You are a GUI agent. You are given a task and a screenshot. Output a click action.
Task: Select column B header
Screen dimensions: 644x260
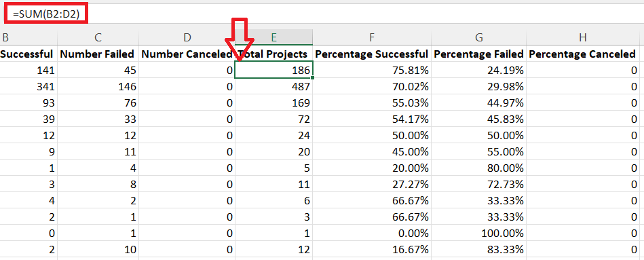(29, 37)
